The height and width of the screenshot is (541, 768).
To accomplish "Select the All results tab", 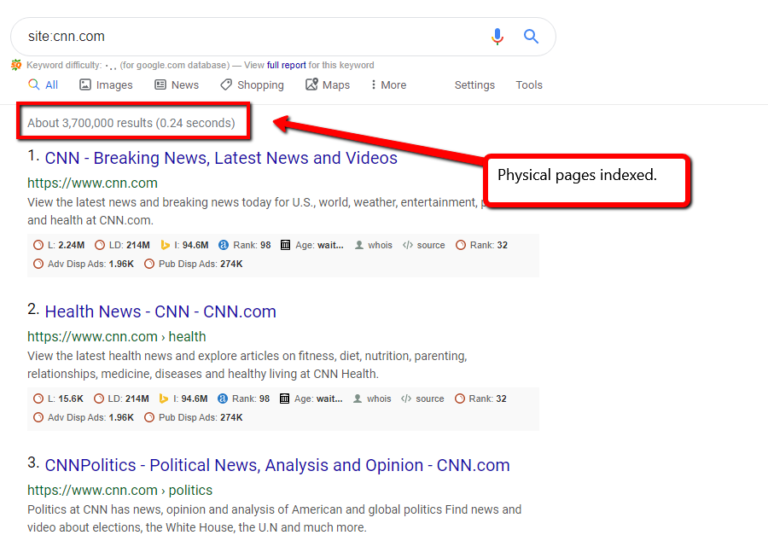I will (43, 85).
